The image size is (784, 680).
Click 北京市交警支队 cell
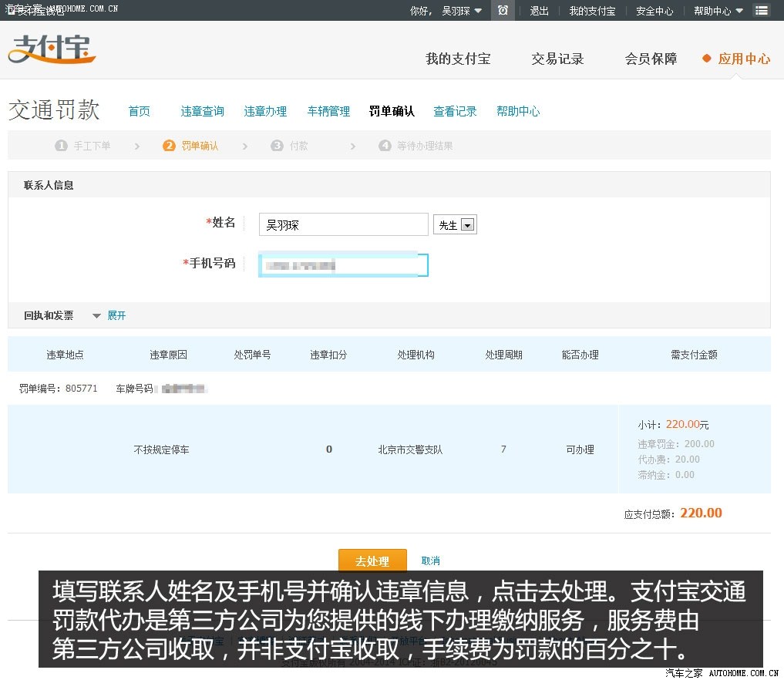click(x=410, y=449)
